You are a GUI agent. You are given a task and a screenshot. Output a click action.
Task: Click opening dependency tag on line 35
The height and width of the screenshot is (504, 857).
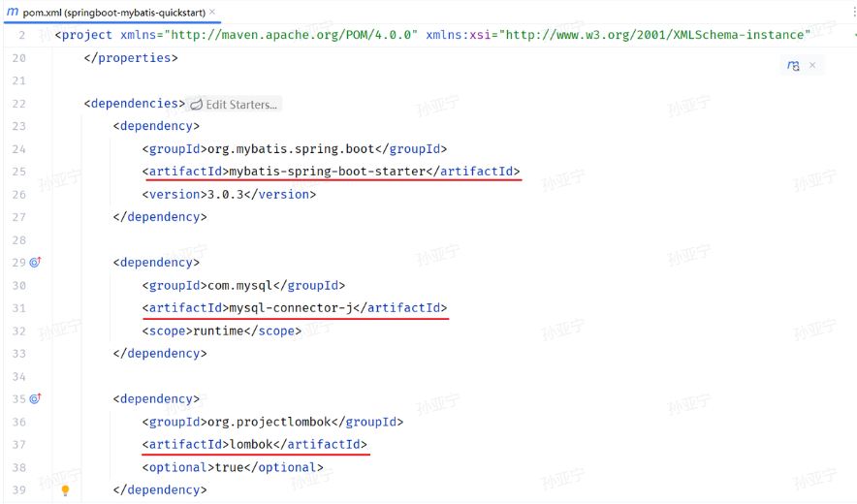156,399
